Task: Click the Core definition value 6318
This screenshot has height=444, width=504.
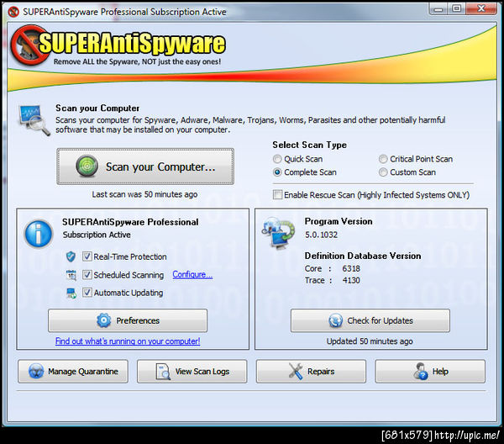Action: click(351, 268)
